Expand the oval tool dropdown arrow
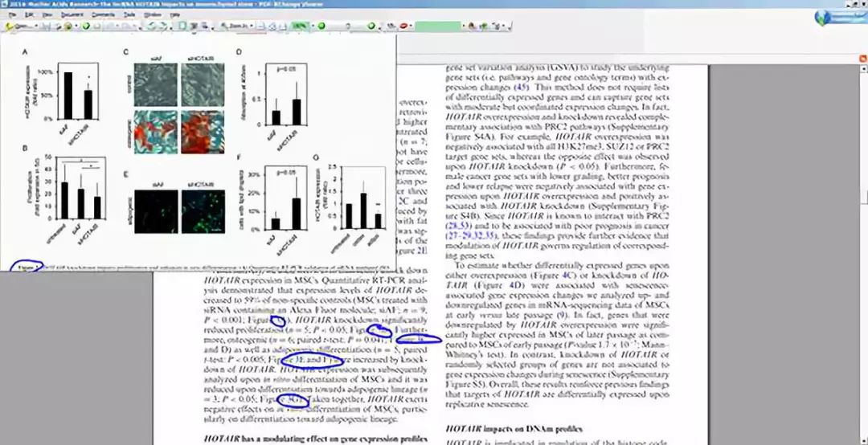The height and width of the screenshot is (445, 868). (411, 26)
